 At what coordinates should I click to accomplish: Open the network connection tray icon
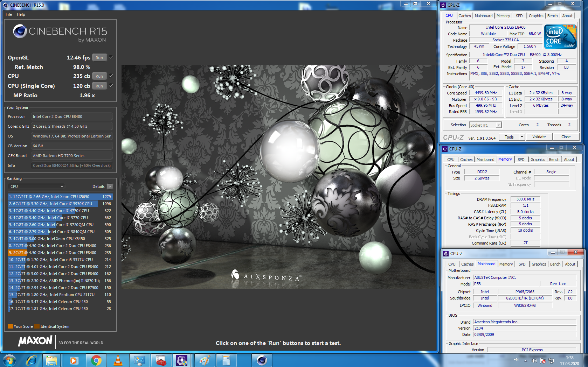point(551,360)
